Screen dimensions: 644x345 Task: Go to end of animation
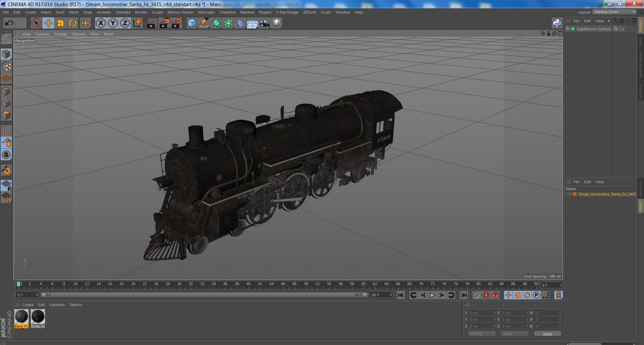(x=464, y=295)
